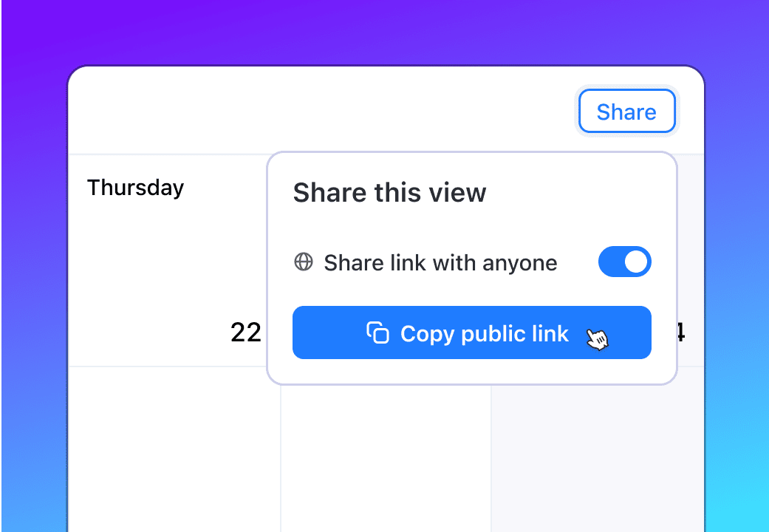Select the shaded bottom-right calendar cell
Viewport: 769px width, 532px height.
[x=597, y=458]
